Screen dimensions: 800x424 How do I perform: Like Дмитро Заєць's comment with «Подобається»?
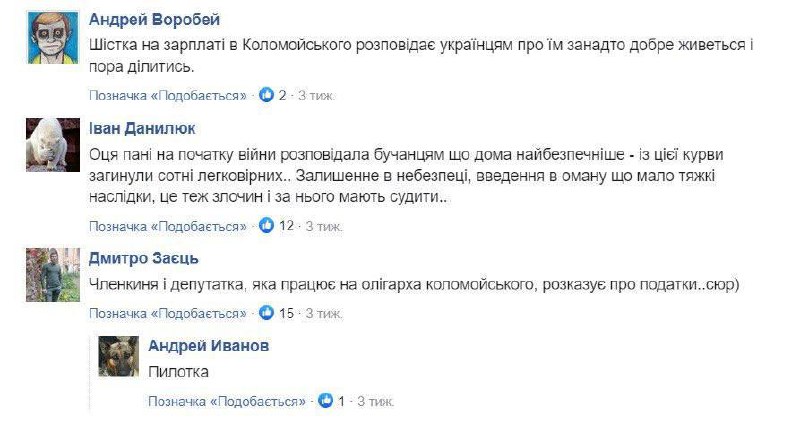click(x=169, y=313)
